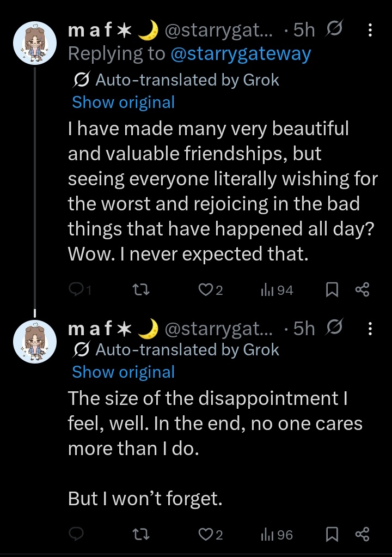Image resolution: width=392 pixels, height=557 pixels.
Task: Show original text of first tweet
Action: click(124, 102)
